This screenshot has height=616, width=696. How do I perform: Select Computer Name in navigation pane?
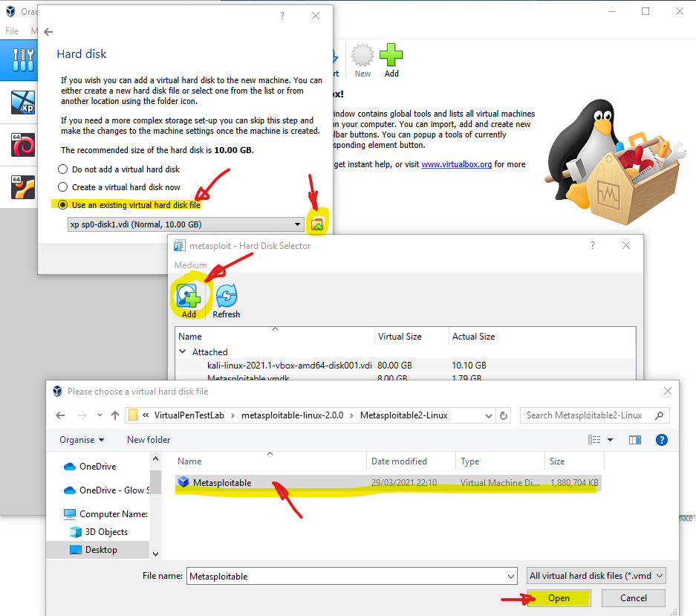click(x=105, y=514)
